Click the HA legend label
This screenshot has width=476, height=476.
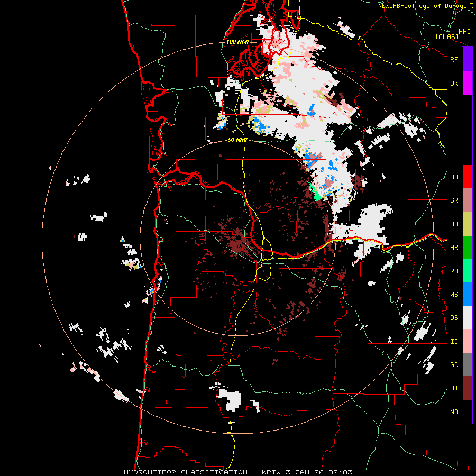pyautogui.click(x=454, y=177)
